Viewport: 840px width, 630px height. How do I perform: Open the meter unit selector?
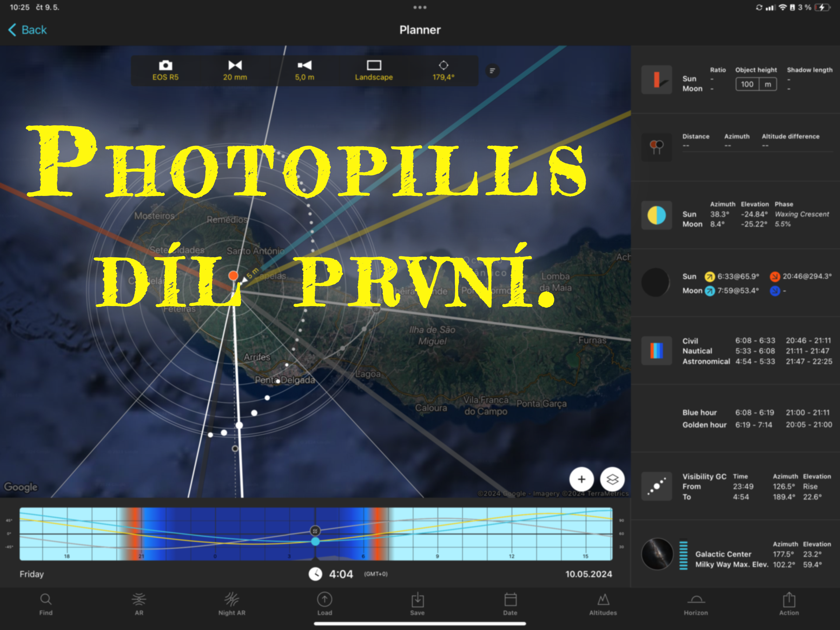pos(767,84)
